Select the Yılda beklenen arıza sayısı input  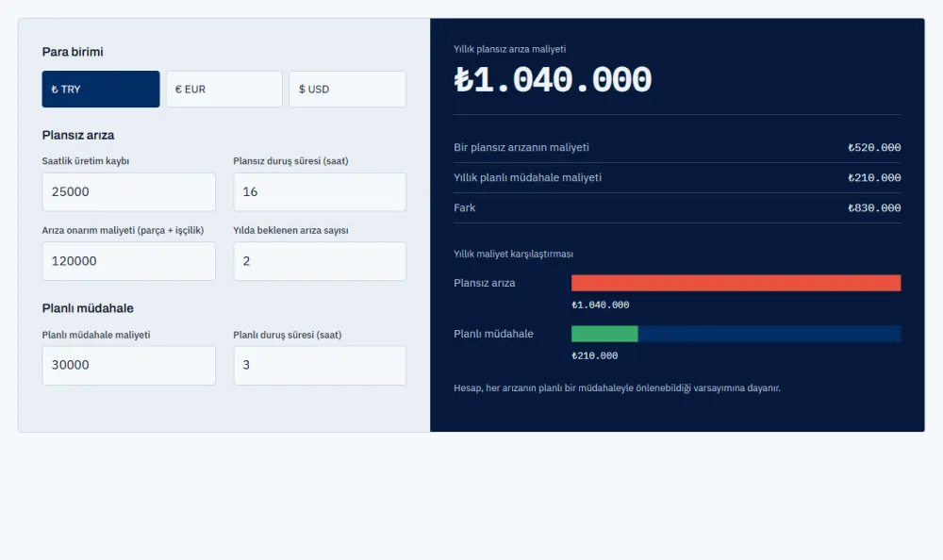pos(320,261)
